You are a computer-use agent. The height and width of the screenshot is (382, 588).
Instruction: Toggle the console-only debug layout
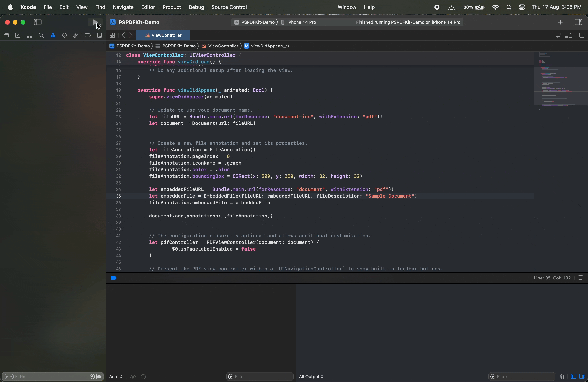click(x=583, y=377)
